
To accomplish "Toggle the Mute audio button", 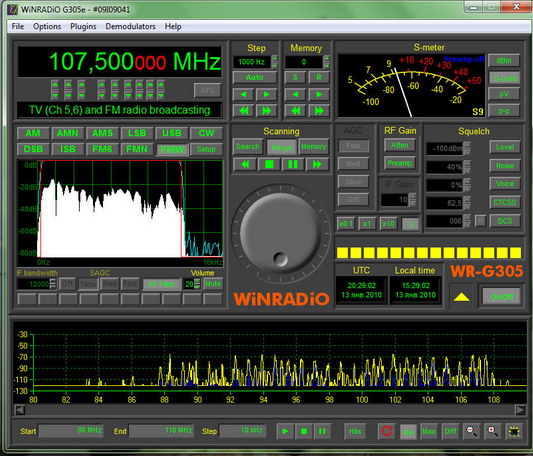I will pyautogui.click(x=213, y=284).
